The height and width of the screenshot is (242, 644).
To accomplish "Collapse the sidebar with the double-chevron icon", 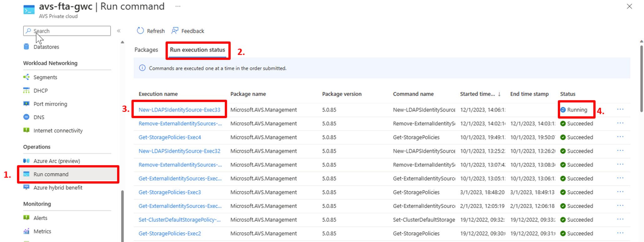I will coord(119,31).
